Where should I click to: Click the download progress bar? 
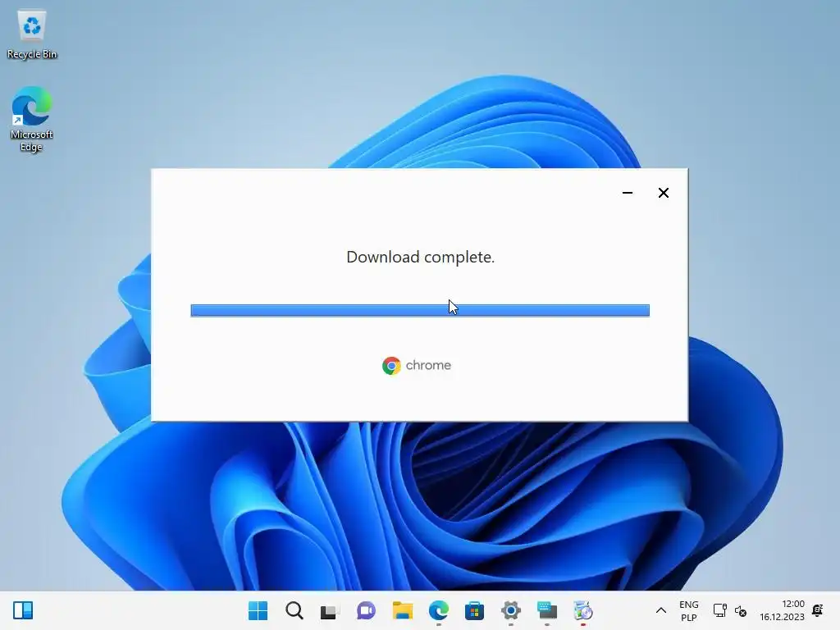(x=420, y=310)
